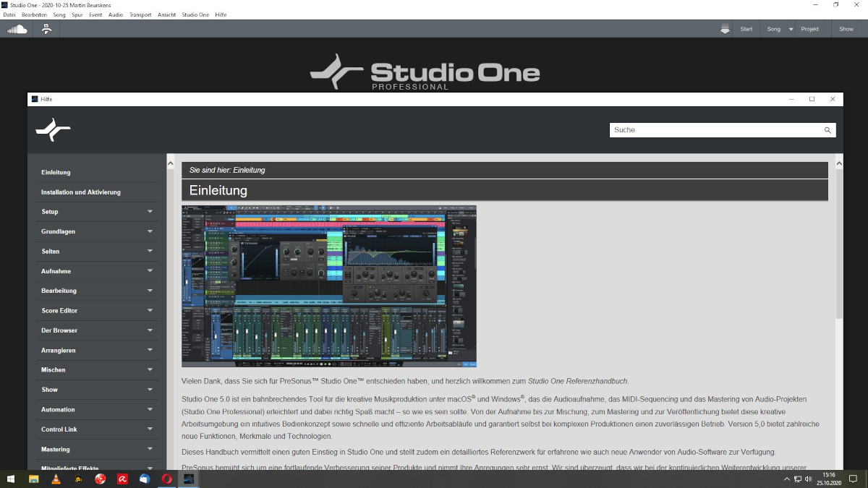Expand the Seiten section

click(150, 252)
